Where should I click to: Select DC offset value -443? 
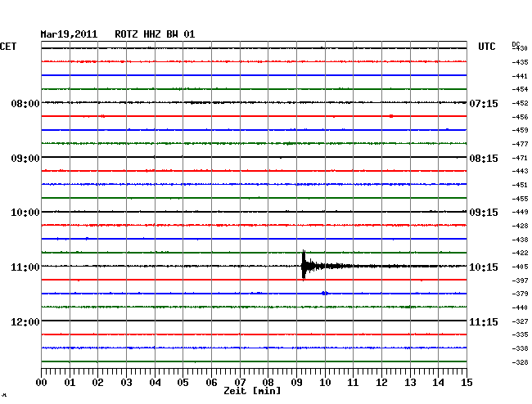(520, 171)
